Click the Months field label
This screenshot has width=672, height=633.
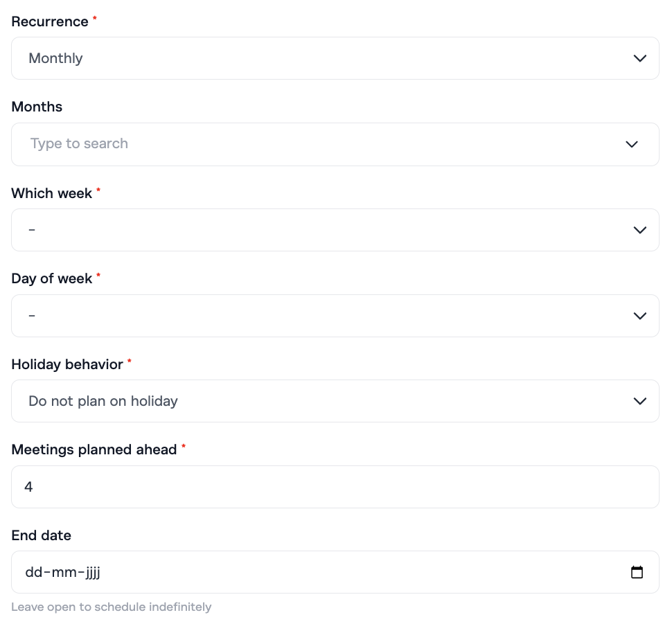tap(37, 107)
